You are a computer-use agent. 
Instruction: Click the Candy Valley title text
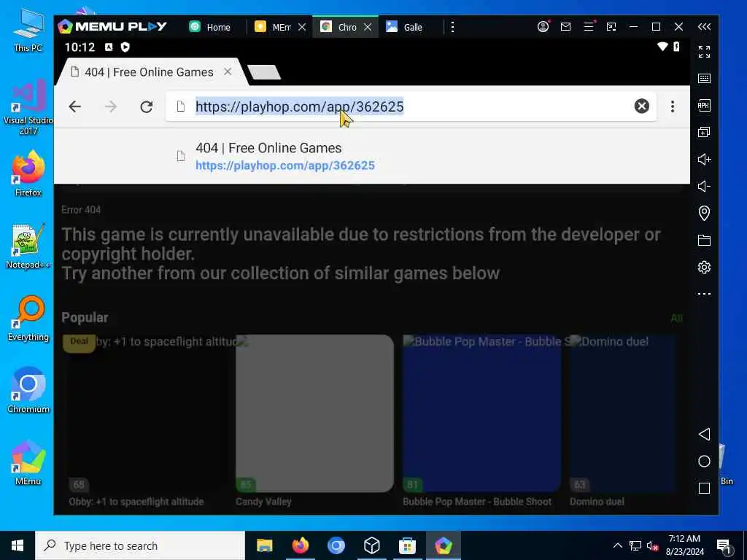click(x=263, y=502)
